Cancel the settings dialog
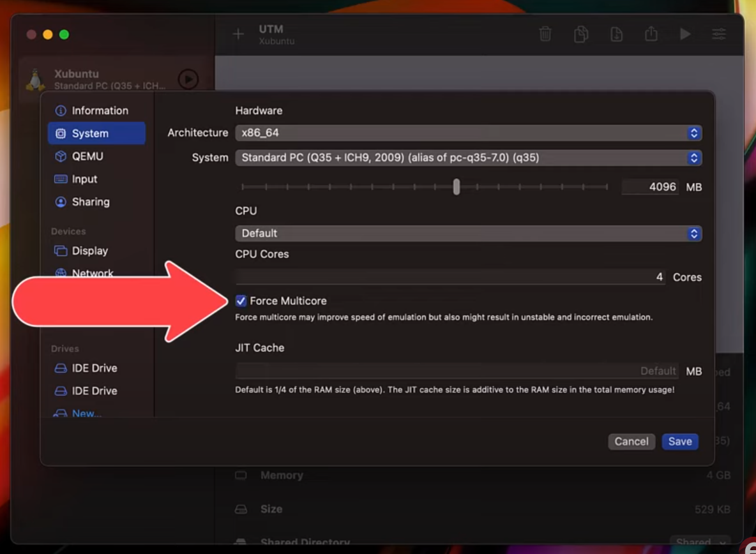This screenshot has height=554, width=756. (x=631, y=441)
